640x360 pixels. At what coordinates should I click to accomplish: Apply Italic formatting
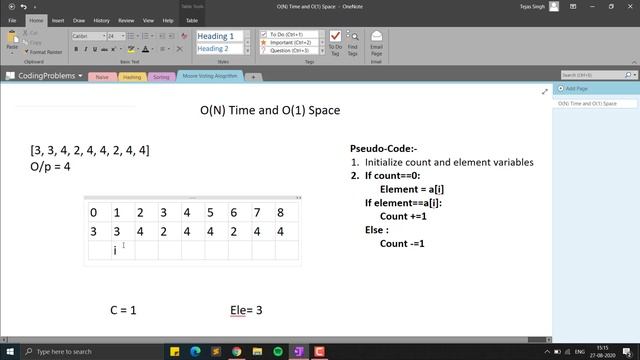pos(86,49)
